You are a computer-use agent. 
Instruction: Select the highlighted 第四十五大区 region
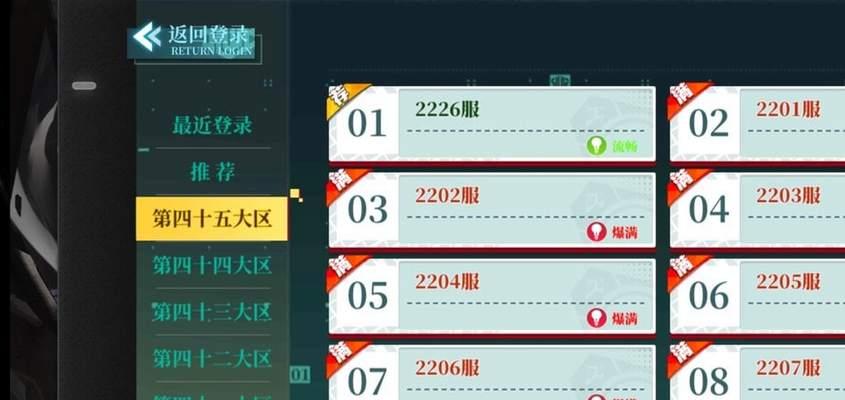[212, 219]
